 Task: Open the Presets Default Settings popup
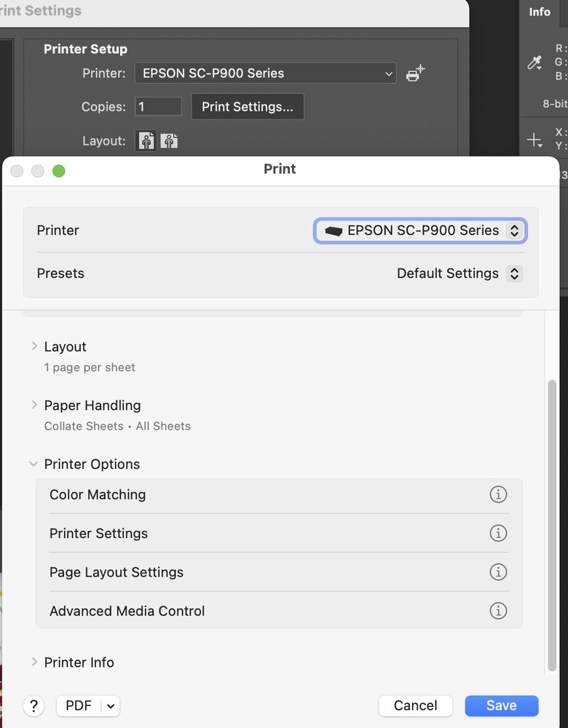459,274
